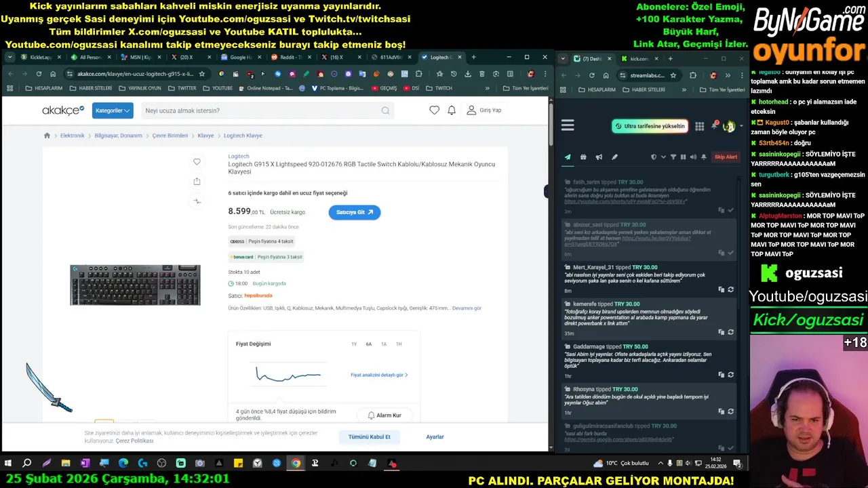The width and height of the screenshot is (868, 488).
Task: Add the product to favorites with heart icon
Action: pyautogui.click(x=197, y=161)
